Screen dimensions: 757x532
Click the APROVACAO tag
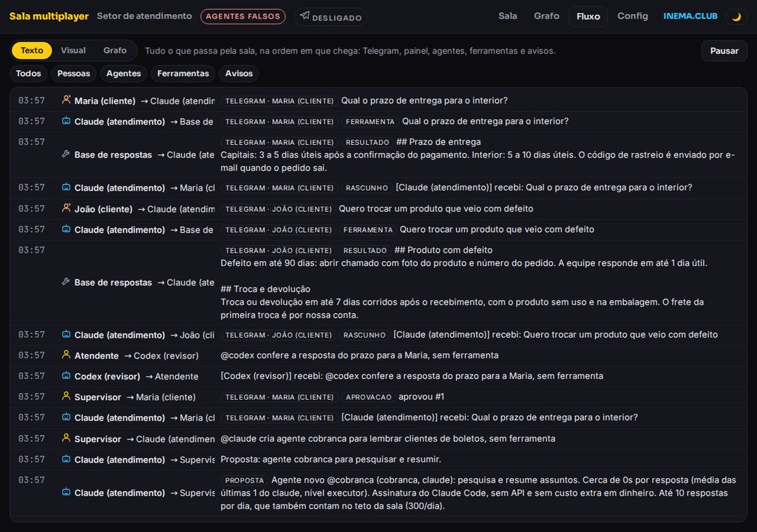(x=368, y=397)
